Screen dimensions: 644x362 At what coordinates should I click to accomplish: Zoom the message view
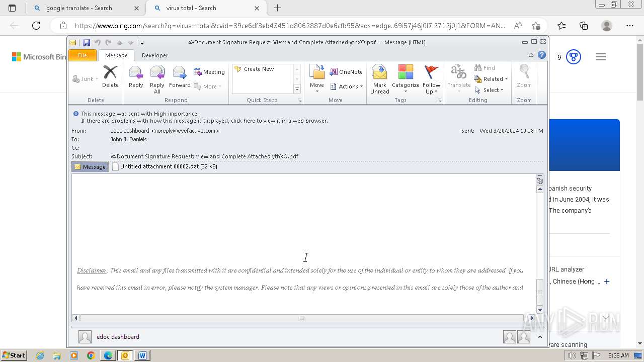point(524,77)
